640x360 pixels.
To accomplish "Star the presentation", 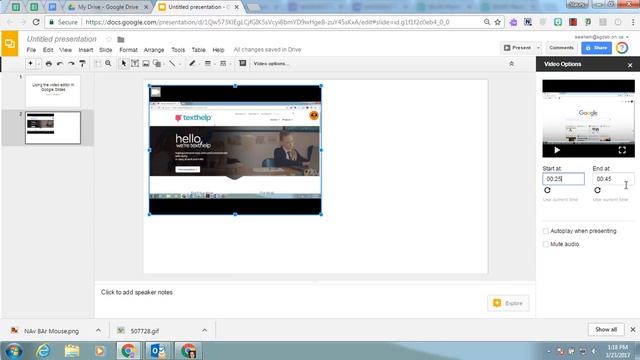I will 109,39.
